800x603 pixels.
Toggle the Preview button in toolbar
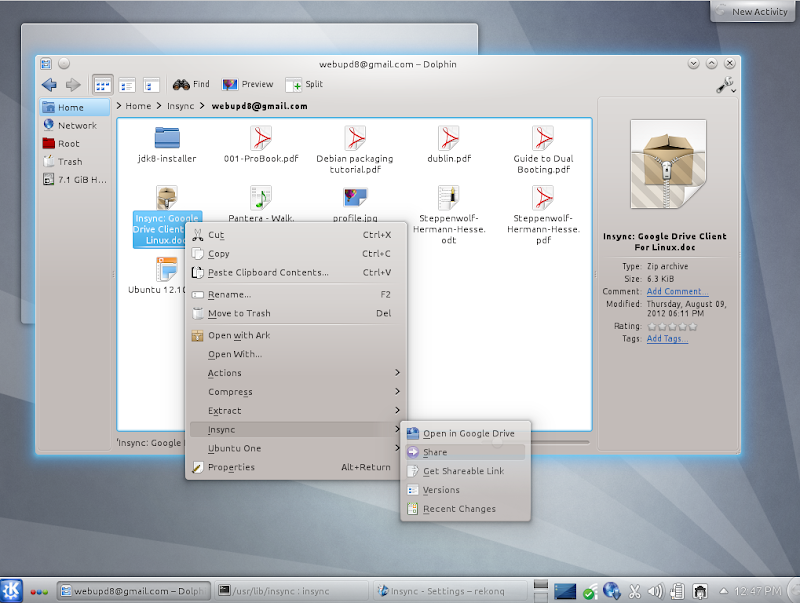[x=247, y=84]
